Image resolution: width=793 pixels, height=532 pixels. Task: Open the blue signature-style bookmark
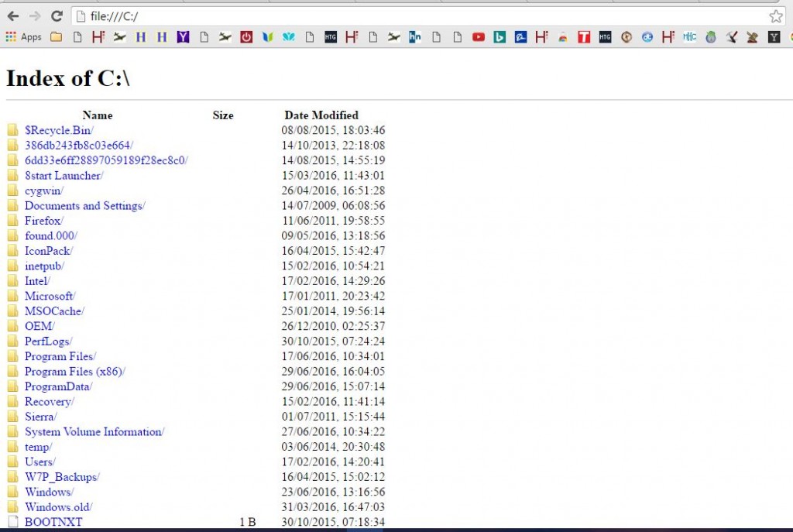(x=520, y=37)
